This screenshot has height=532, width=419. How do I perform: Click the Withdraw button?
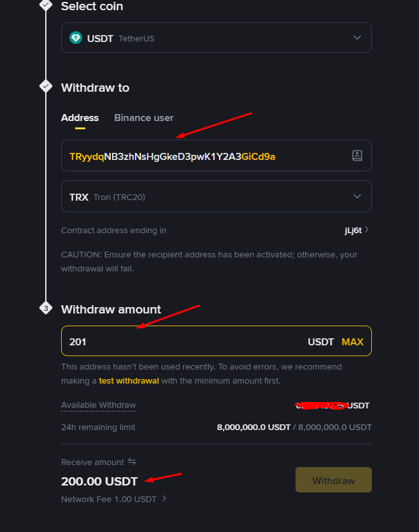333,480
